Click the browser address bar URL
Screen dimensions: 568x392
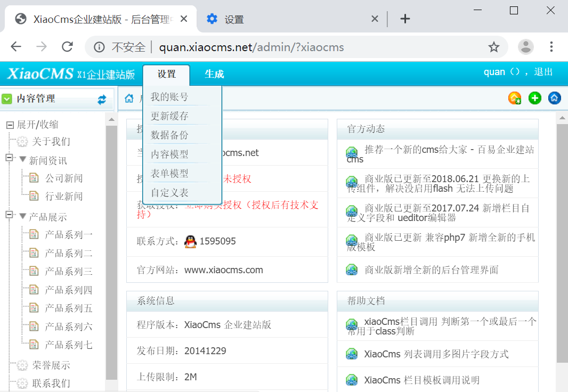pyautogui.click(x=251, y=47)
